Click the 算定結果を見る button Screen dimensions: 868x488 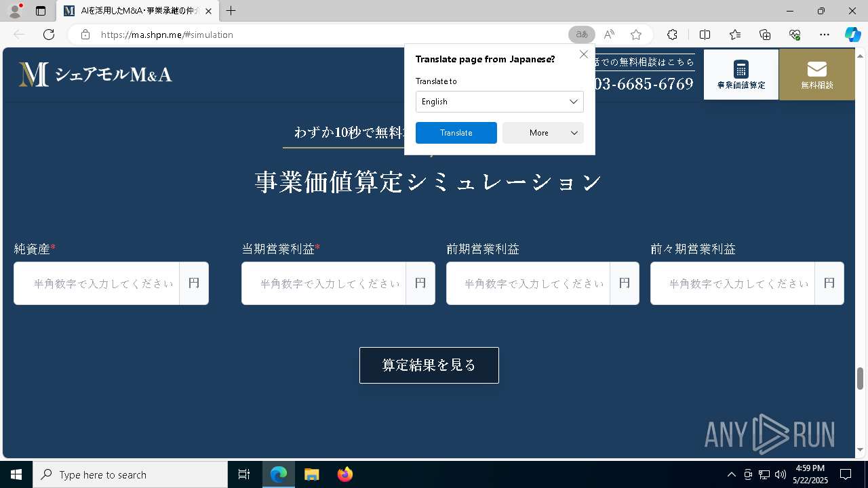[429, 365]
